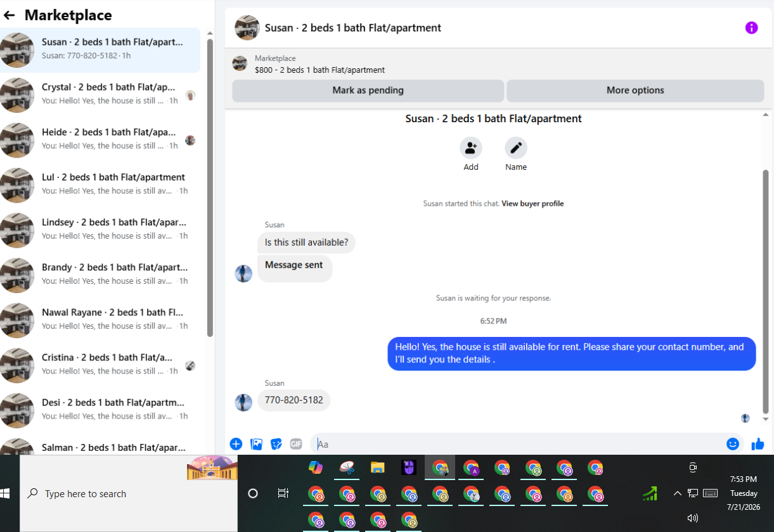Show hidden system tray icons
Image resolution: width=774 pixels, height=532 pixels.
click(x=677, y=493)
